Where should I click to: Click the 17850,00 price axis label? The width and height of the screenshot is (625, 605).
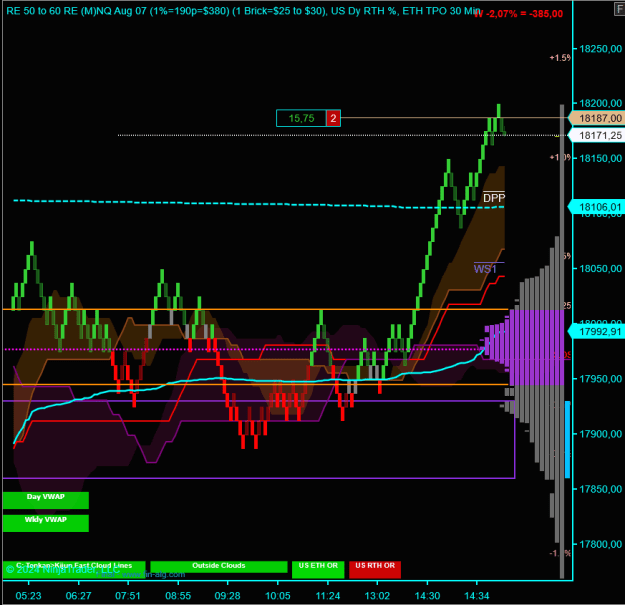[x=600, y=489]
